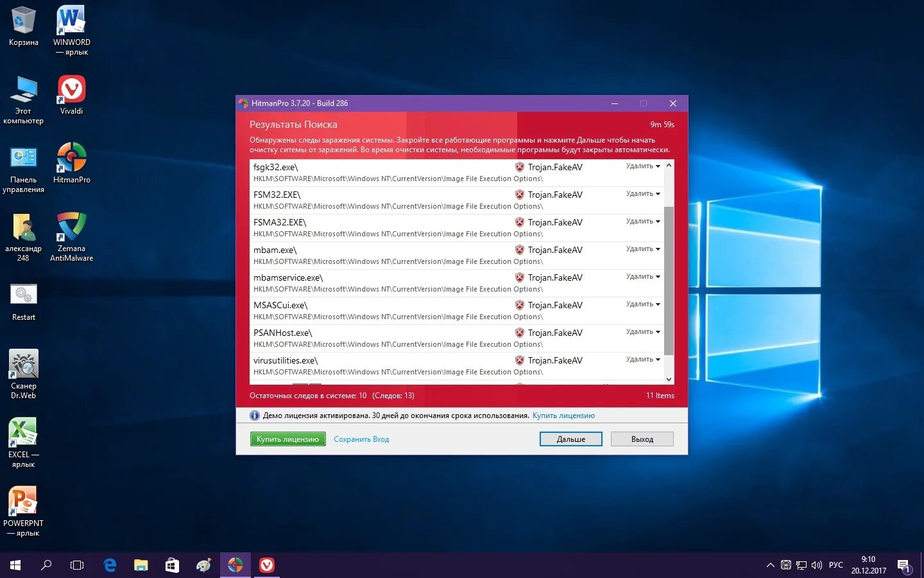The image size is (924, 578).
Task: Open Удалить dropdown for fsgk32.exe
Action: click(x=643, y=166)
